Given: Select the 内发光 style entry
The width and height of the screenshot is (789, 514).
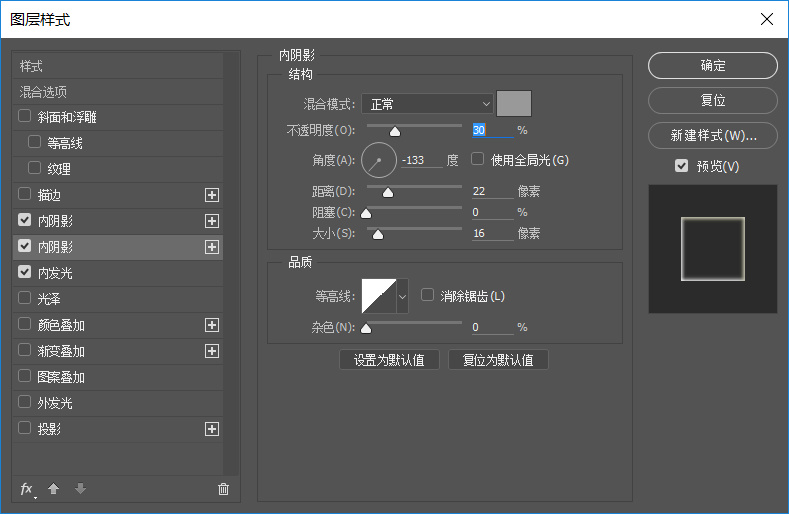Looking at the screenshot, I should (x=55, y=273).
